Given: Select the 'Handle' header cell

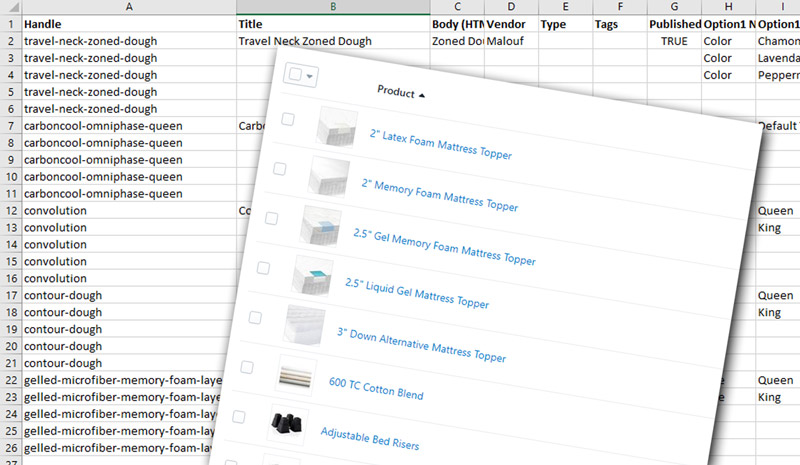Looking at the screenshot, I should pos(129,24).
